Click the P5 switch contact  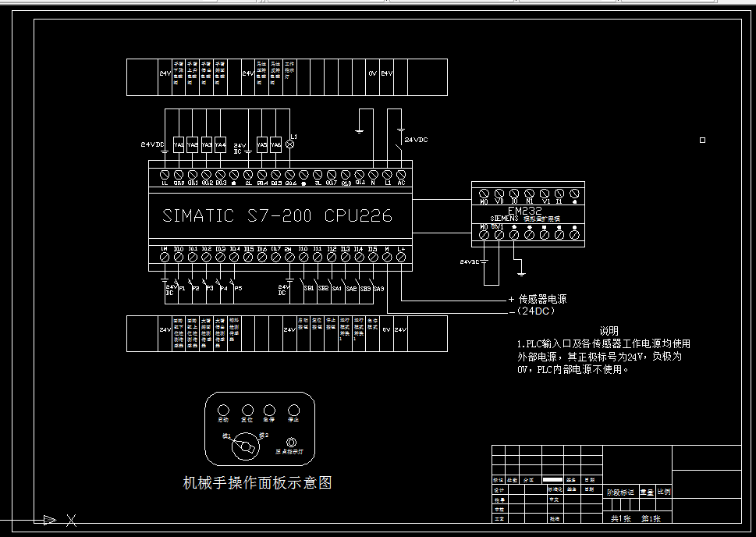(x=232, y=282)
